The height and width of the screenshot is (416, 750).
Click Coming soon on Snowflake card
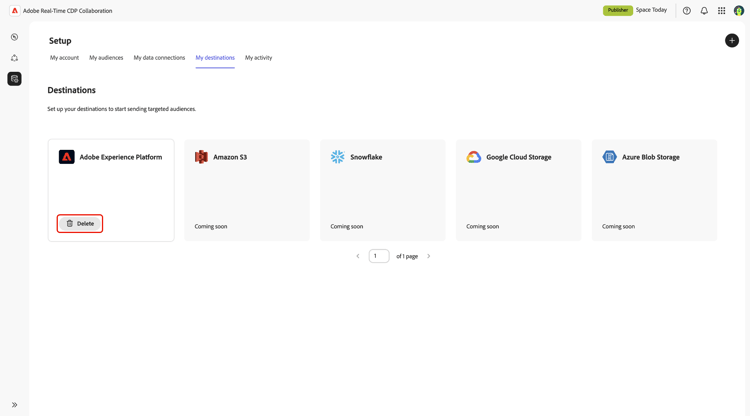point(347,227)
